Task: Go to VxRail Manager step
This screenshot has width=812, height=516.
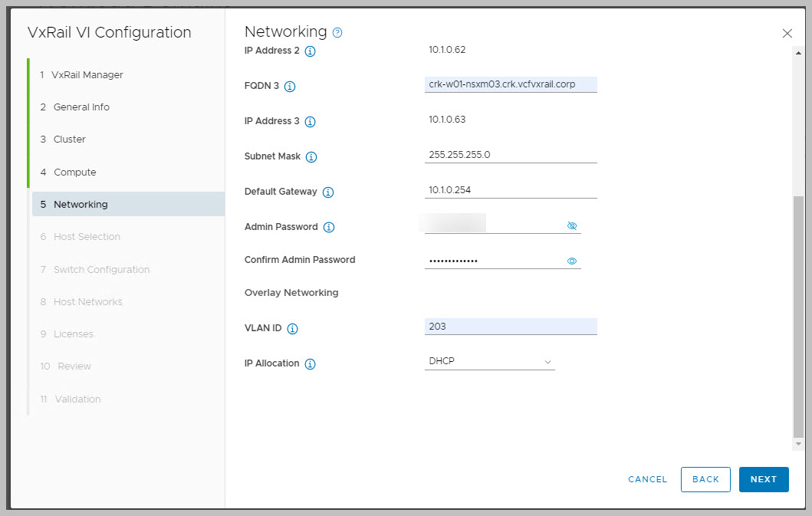Action: tap(87, 74)
